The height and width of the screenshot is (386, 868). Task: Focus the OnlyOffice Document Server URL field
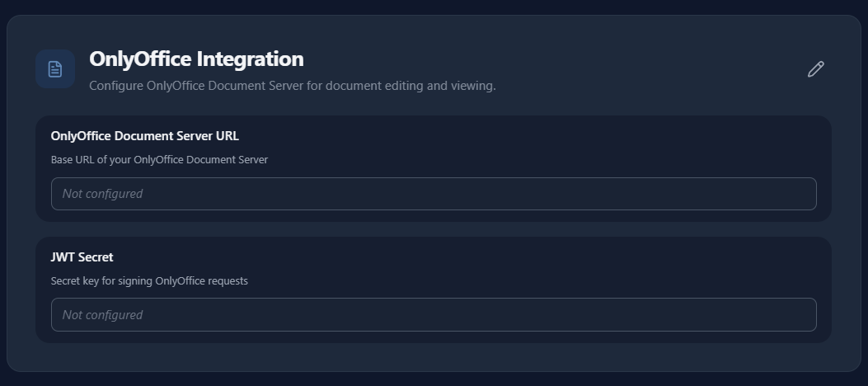click(x=434, y=194)
